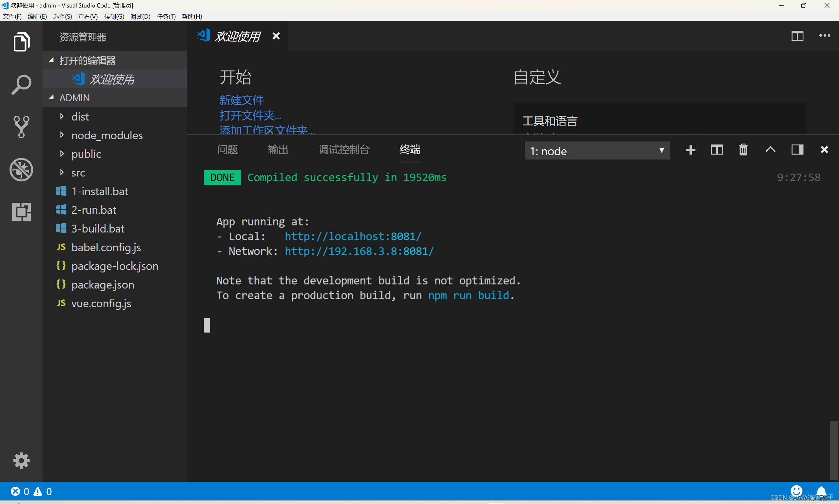
Task: Expand the src folder
Action: pyautogui.click(x=114, y=173)
